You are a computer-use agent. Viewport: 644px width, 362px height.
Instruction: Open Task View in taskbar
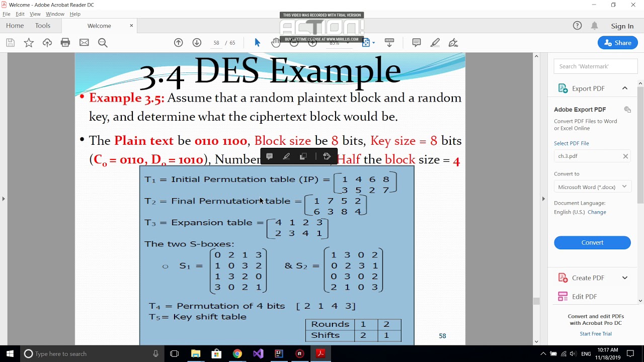[175, 353]
